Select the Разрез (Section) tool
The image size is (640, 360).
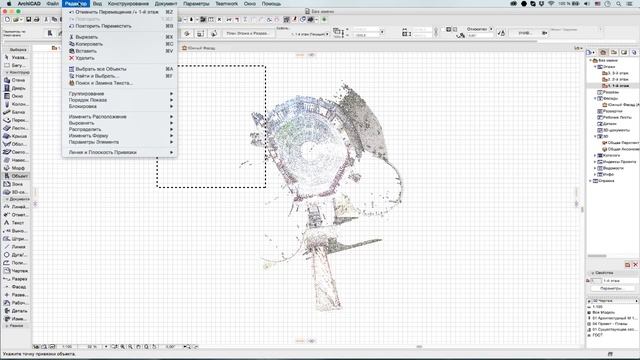point(16,279)
